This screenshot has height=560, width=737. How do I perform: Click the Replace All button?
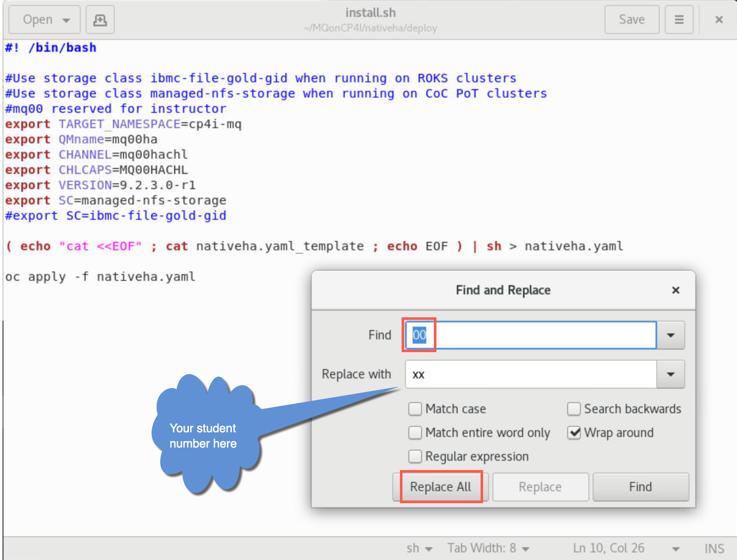tap(441, 487)
